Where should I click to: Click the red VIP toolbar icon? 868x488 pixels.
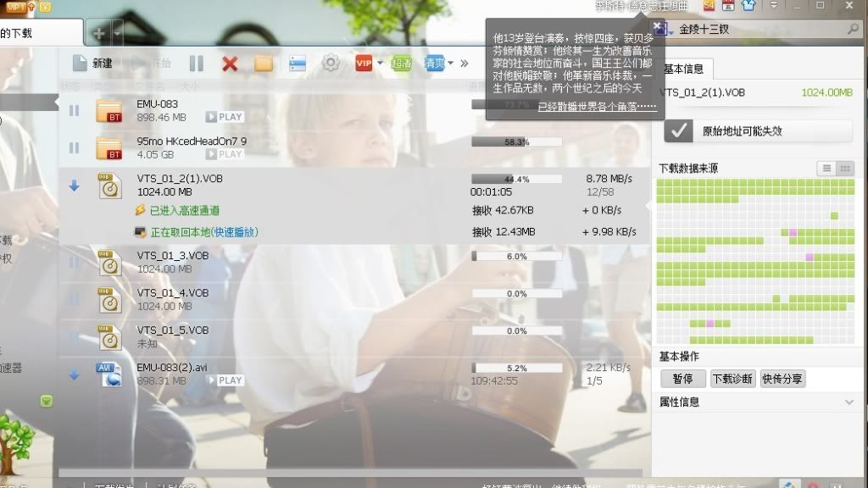[364, 63]
